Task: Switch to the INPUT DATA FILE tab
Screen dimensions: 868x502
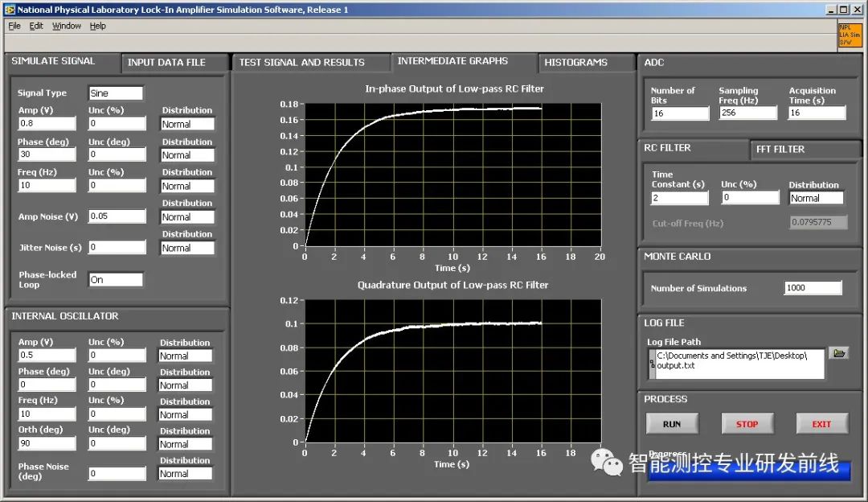Action: [174, 63]
